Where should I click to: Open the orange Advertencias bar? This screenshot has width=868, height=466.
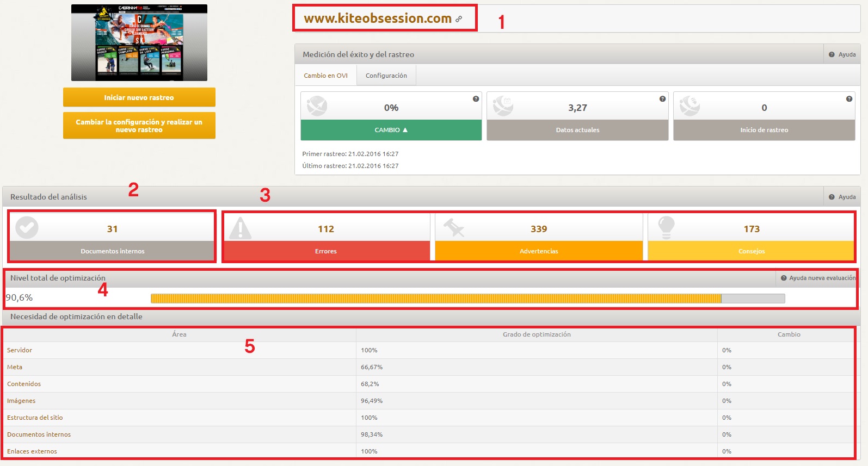pos(539,251)
